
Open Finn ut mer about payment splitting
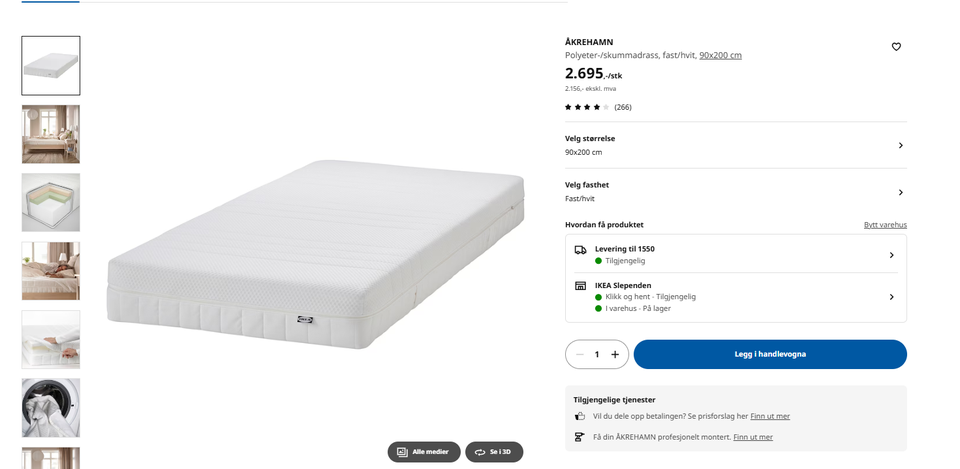[770, 416]
